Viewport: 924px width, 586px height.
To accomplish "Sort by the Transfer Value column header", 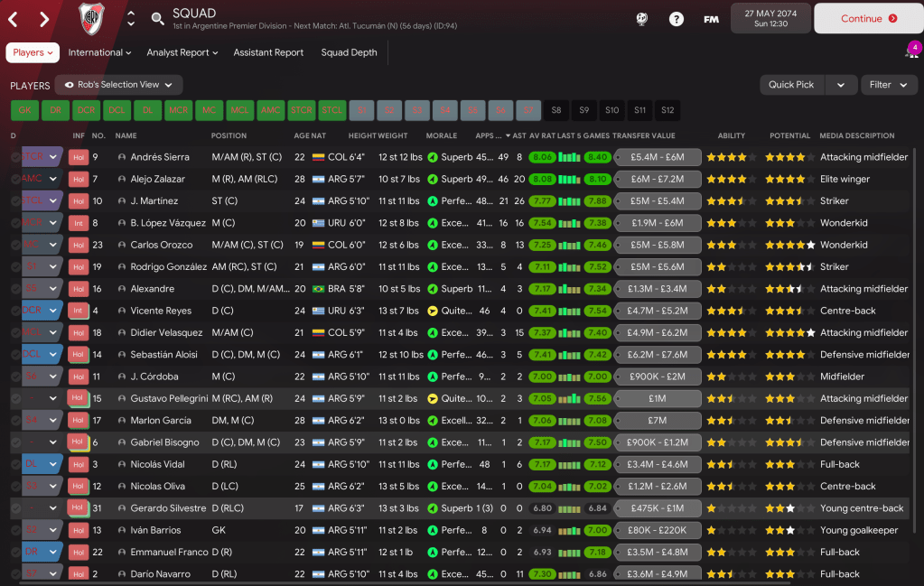I will tap(643, 135).
